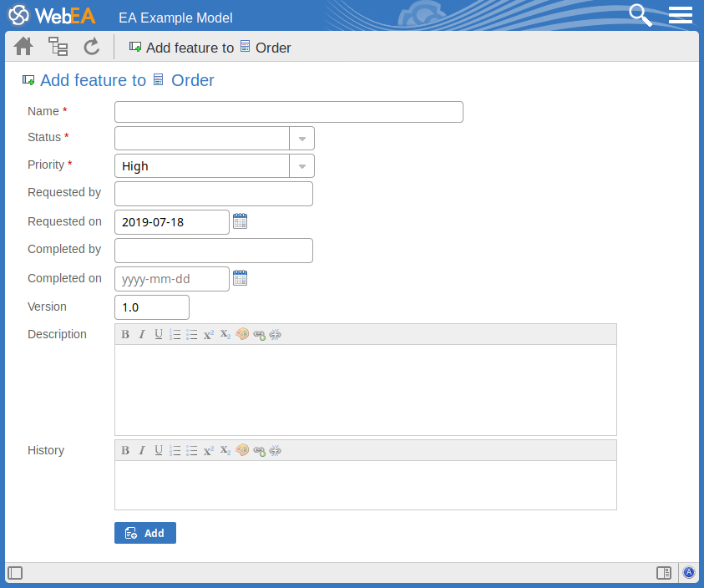Viewport: 704px width, 588px height.
Task: Insert hyperlink in Description editor
Action: click(x=259, y=334)
